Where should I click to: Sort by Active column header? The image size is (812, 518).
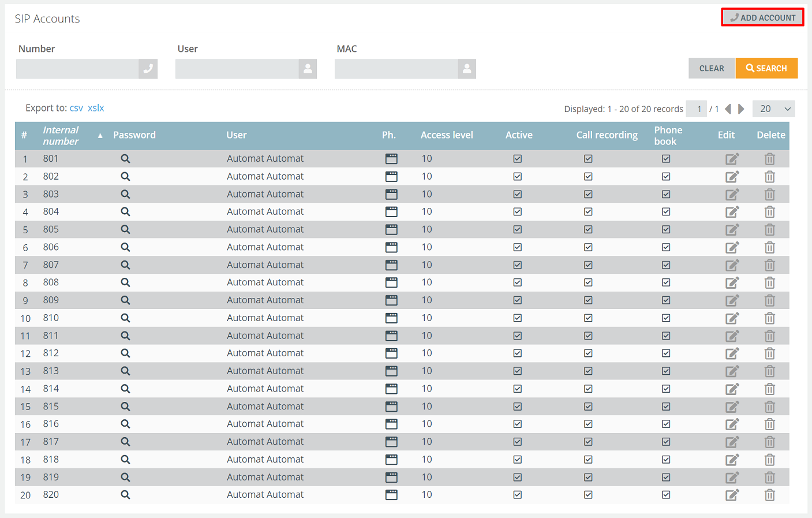519,135
